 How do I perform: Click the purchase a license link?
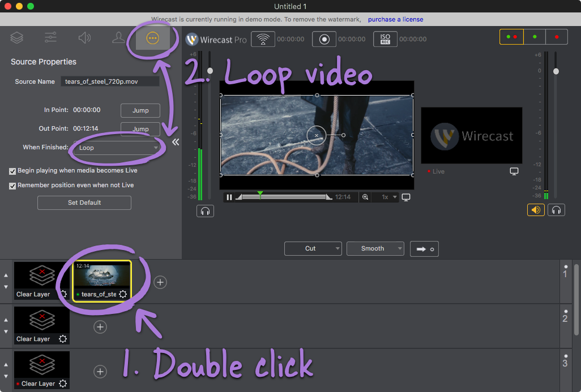[x=395, y=19]
